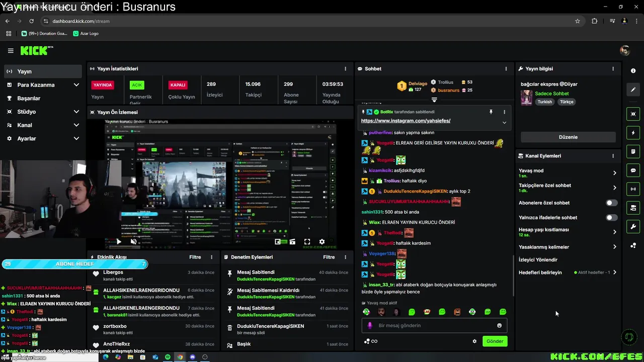The height and width of the screenshot is (362, 644).
Task: Open Yasaklanmış kelimeler chevron
Action: (614, 247)
